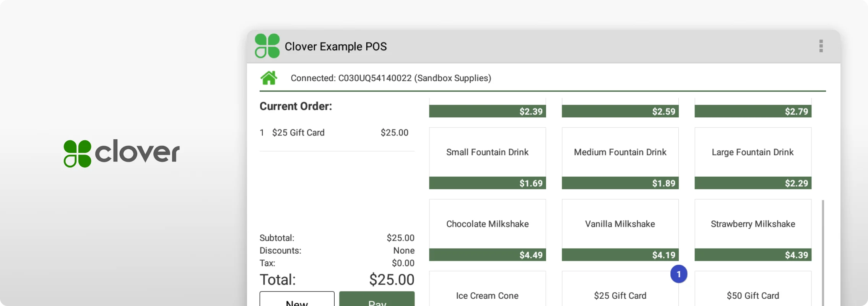Click the Total label
This screenshot has width=868, height=306.
click(278, 280)
